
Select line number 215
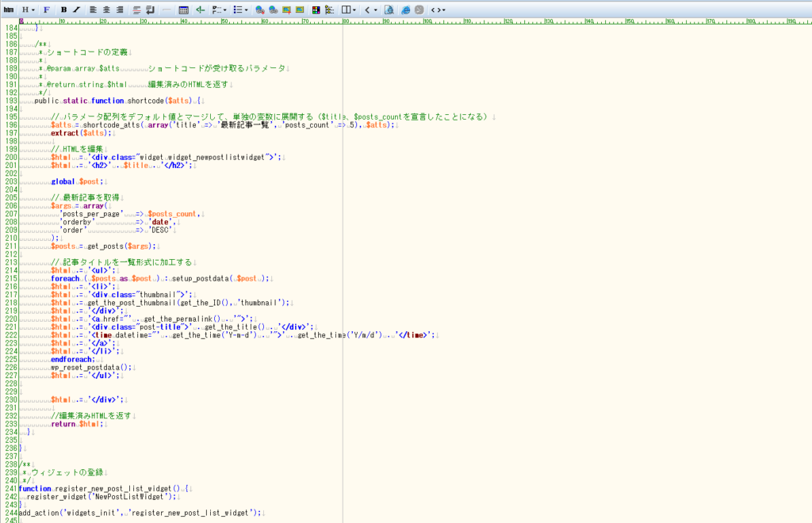pos(11,278)
